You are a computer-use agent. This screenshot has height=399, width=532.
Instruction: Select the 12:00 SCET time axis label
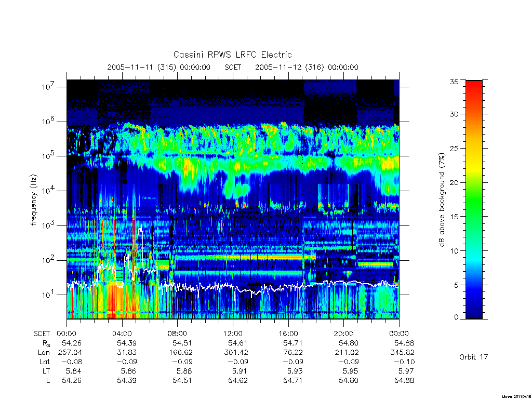tap(233, 334)
